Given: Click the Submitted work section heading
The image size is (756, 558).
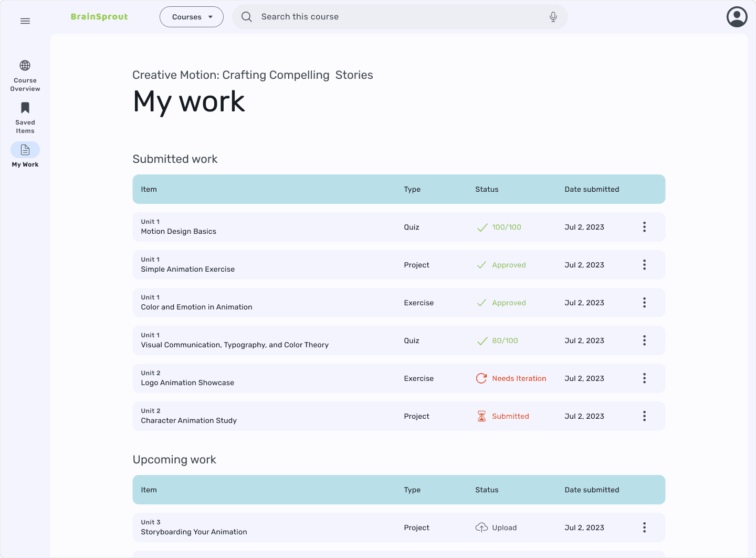Looking at the screenshot, I should pos(175,159).
